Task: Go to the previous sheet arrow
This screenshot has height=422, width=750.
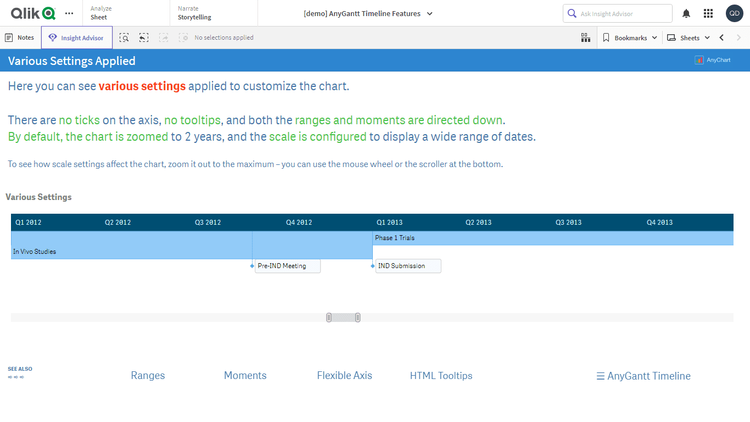Action: pyautogui.click(x=722, y=37)
